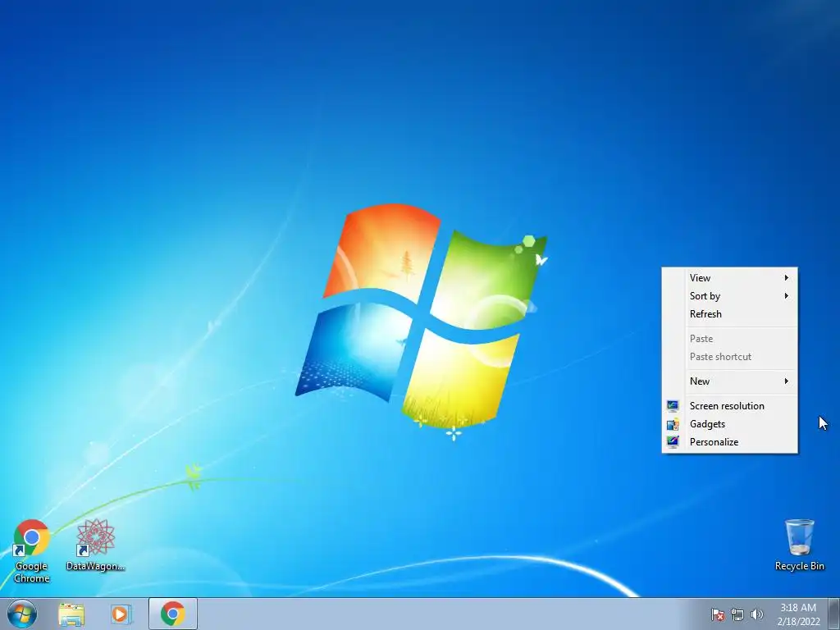Screen dimensions: 840x630
Task: Switch to Chrome in the taskbar
Action: [172, 614]
